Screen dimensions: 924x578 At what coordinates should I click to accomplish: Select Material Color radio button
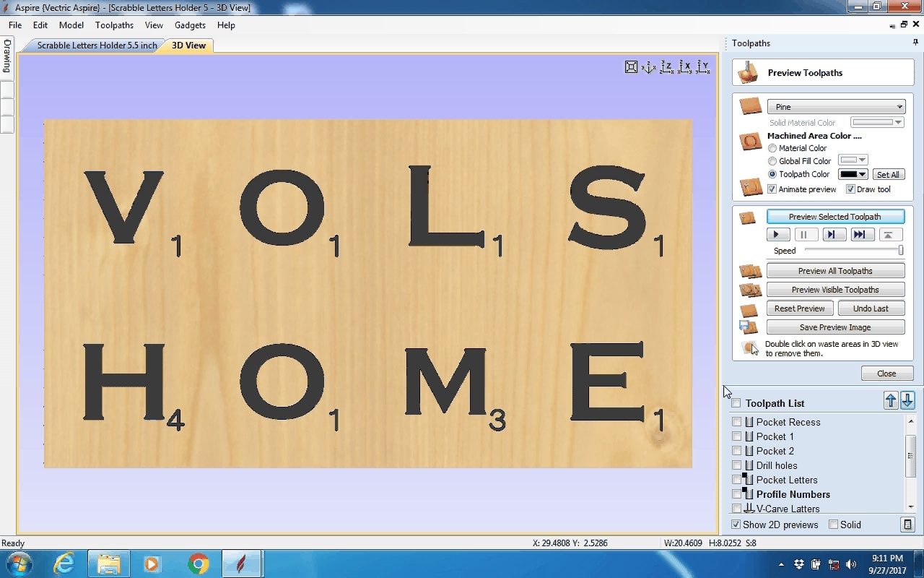click(x=772, y=148)
